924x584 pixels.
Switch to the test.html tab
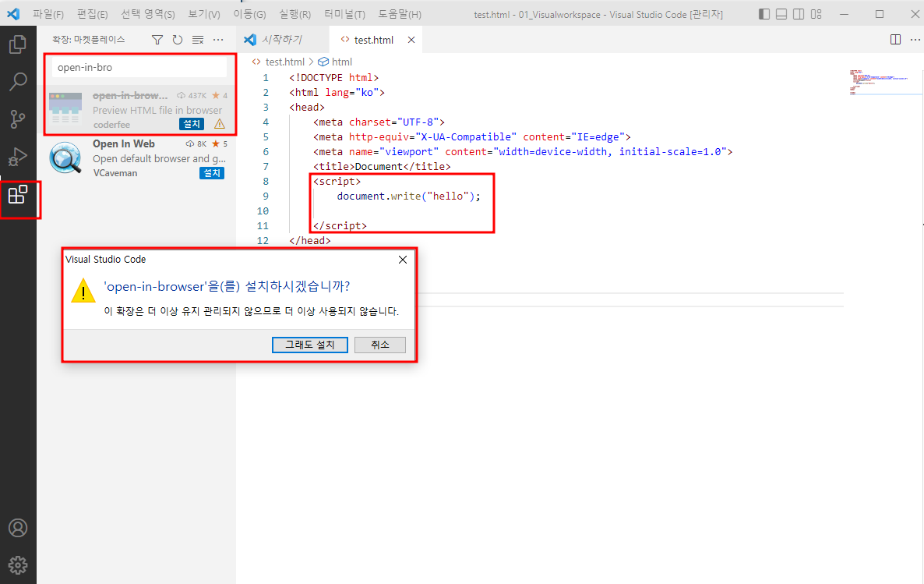click(374, 40)
